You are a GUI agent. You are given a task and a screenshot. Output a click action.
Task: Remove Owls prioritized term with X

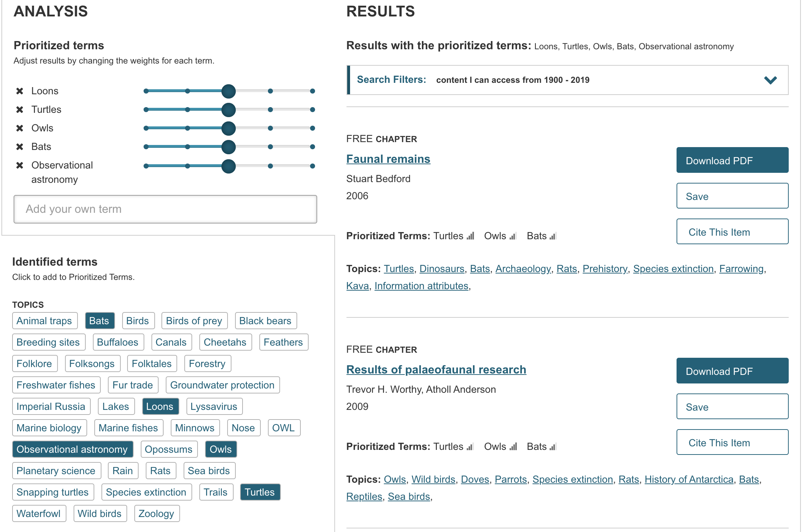tap(20, 128)
